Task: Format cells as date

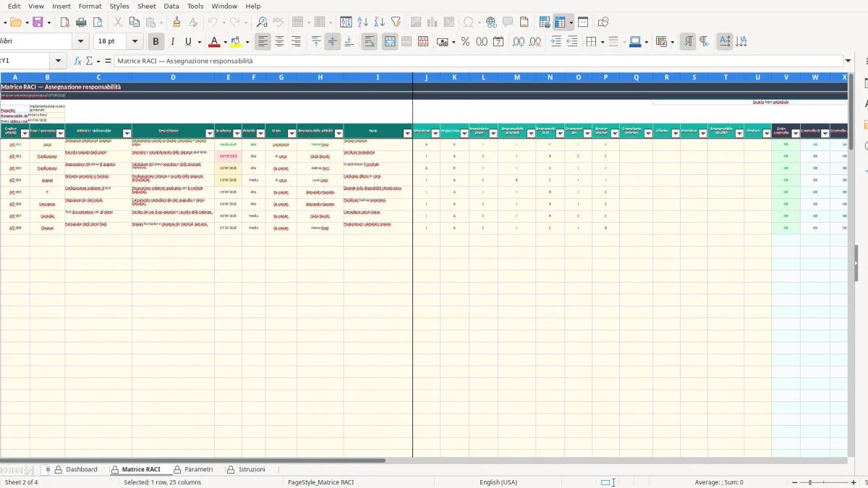Action: point(498,42)
